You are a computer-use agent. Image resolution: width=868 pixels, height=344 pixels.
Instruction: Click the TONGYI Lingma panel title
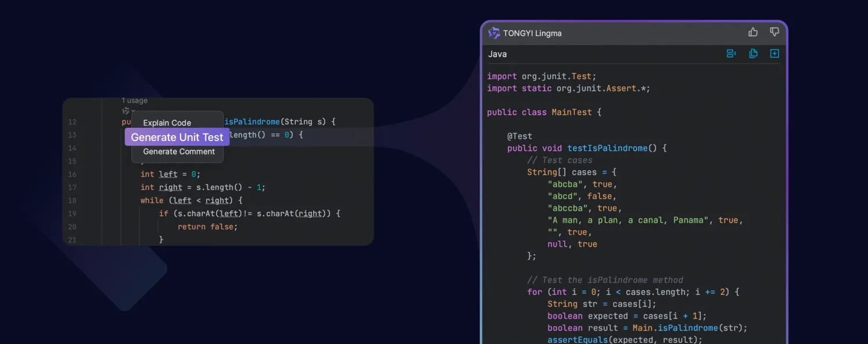[x=532, y=33]
